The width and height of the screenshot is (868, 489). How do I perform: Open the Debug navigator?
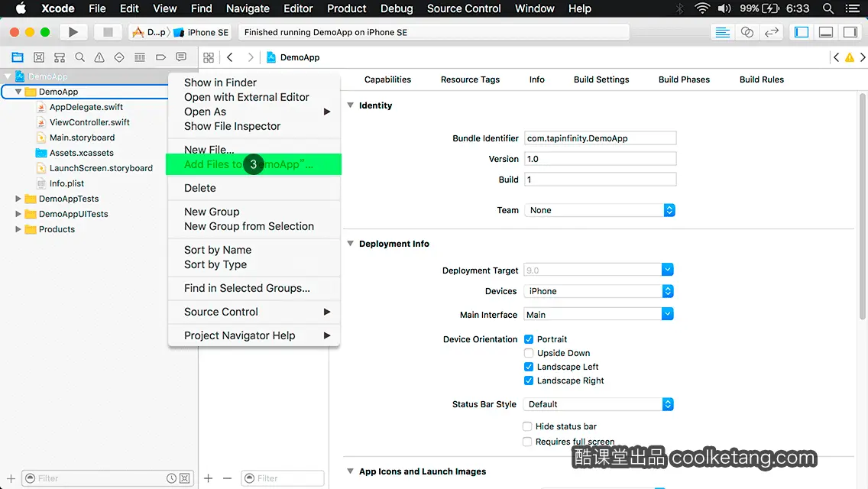(x=140, y=57)
